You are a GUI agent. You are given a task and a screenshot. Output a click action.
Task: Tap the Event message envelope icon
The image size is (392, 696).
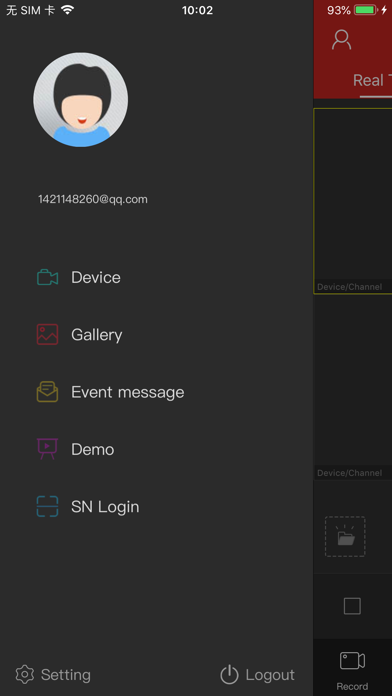(x=48, y=392)
